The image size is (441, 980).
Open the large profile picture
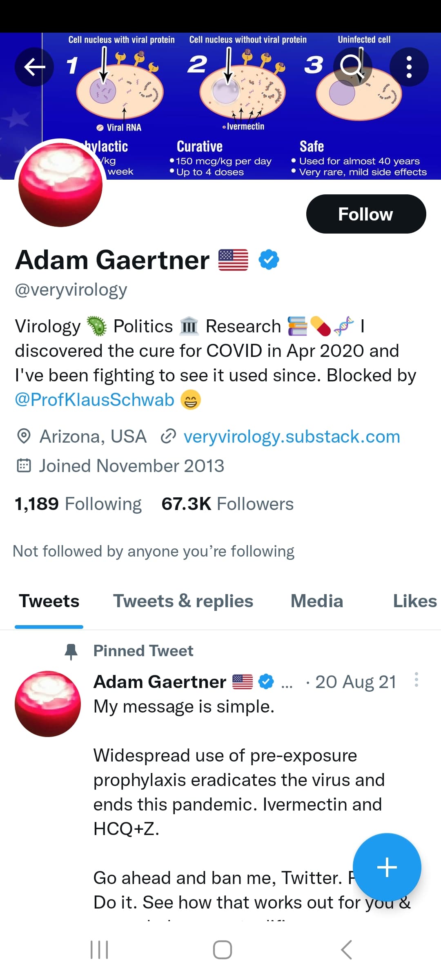click(60, 184)
